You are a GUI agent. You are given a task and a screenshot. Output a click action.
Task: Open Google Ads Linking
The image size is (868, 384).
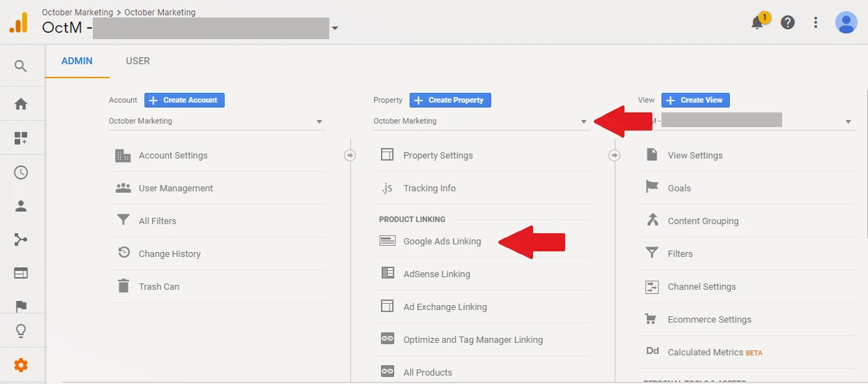(x=442, y=242)
